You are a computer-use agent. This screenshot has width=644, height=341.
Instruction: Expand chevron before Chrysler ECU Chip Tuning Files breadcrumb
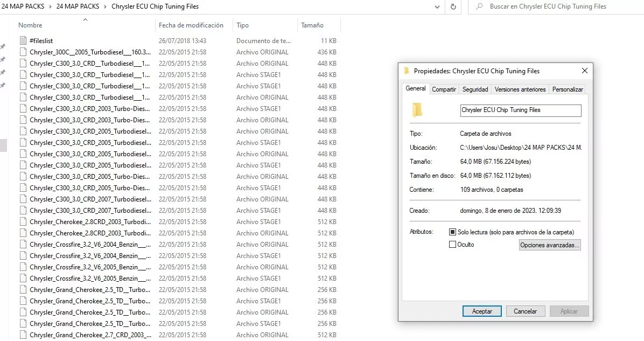106,6
